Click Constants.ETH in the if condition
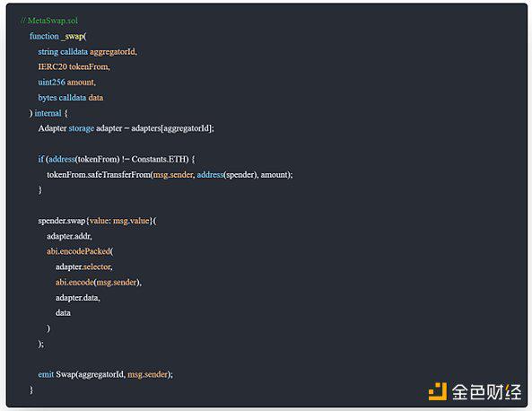The width and height of the screenshot is (532, 411). (x=160, y=159)
